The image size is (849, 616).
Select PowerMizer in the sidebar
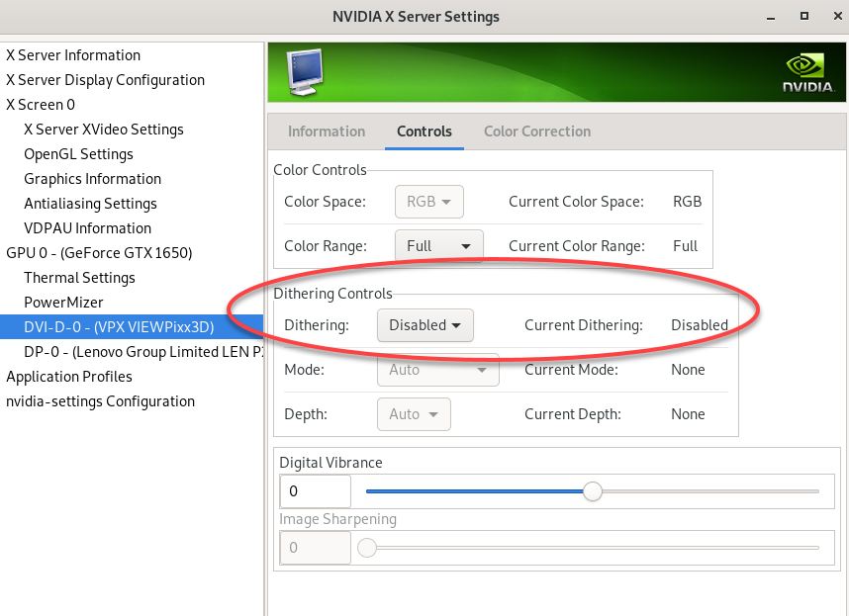pos(63,303)
